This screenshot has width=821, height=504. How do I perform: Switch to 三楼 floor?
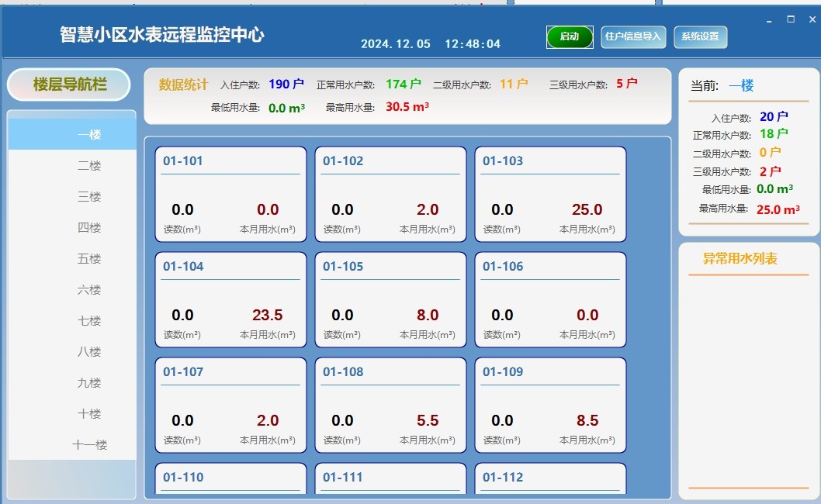point(72,197)
